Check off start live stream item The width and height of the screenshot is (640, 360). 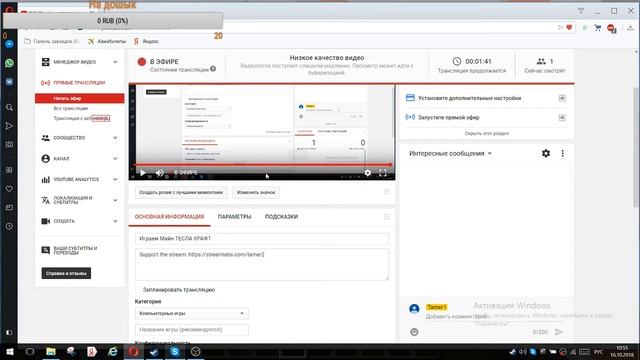tap(562, 118)
